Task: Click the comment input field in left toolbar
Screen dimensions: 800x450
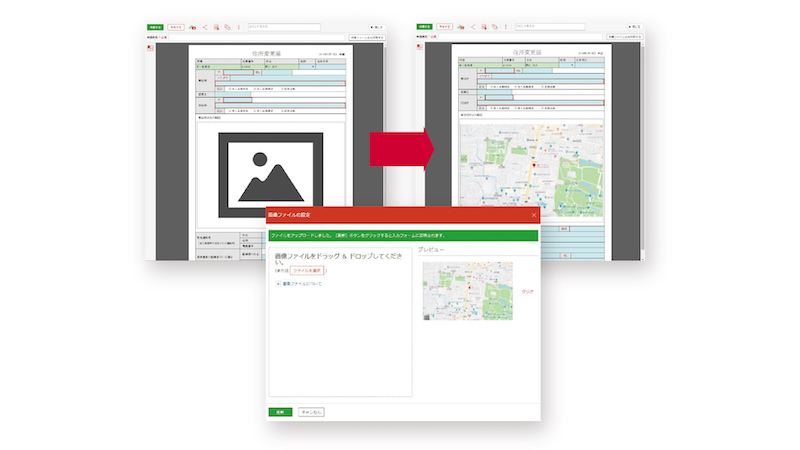Action: (283, 28)
